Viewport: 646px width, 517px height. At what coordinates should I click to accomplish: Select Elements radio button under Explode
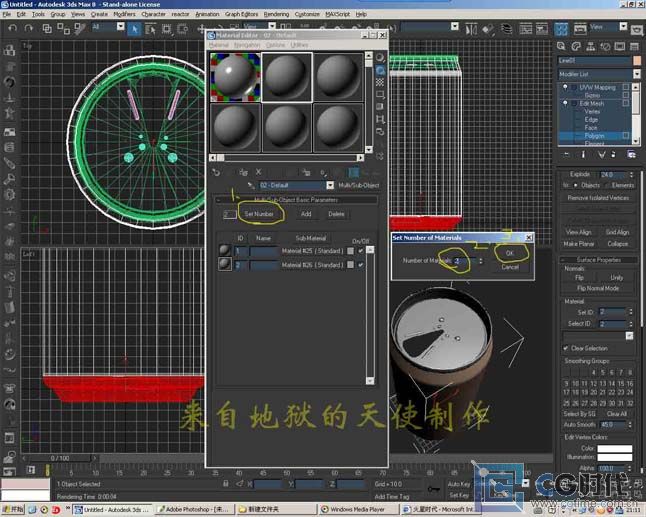608,185
